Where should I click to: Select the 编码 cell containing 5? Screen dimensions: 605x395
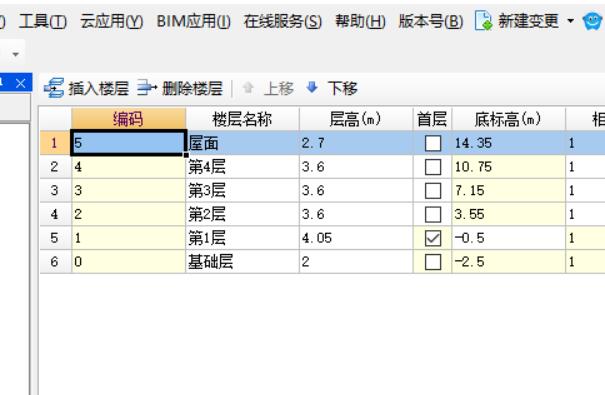click(128, 143)
